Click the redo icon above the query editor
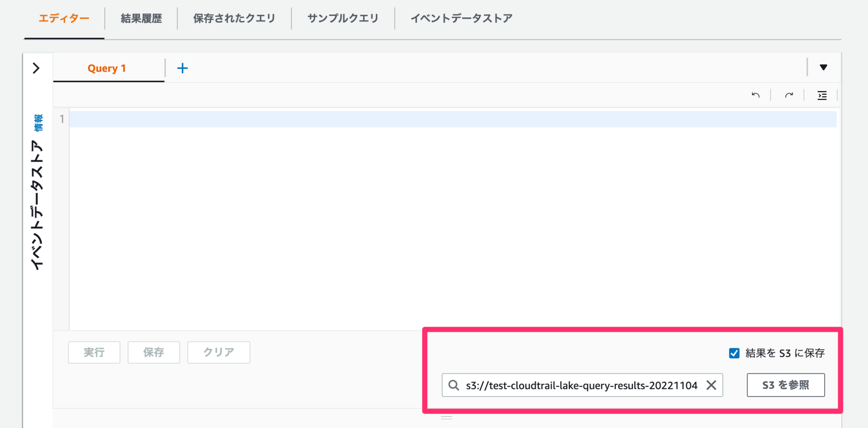Screen dimensions: 868x428 [x=788, y=95]
